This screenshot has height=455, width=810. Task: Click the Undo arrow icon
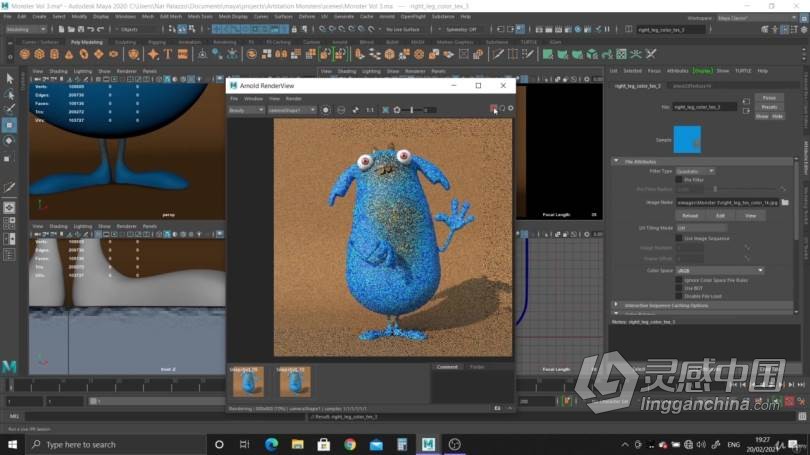90,29
